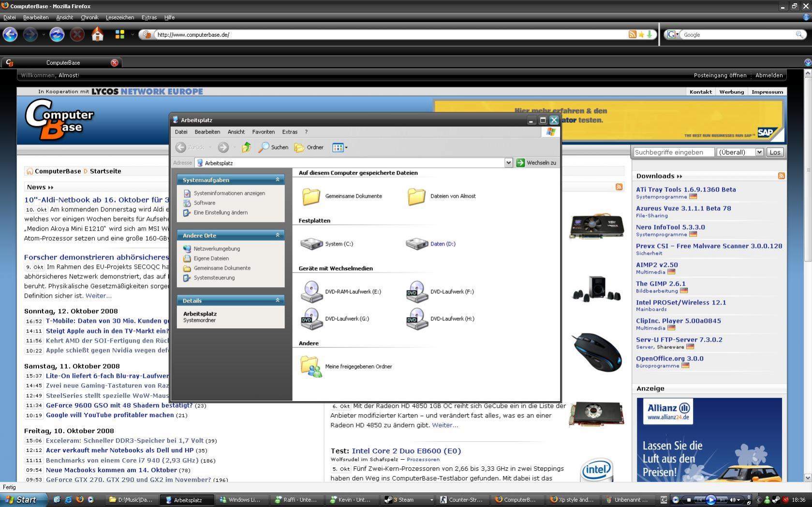Open the Adresse bar dropdown in Arbeitsplatz
812x507 pixels.
tap(508, 163)
